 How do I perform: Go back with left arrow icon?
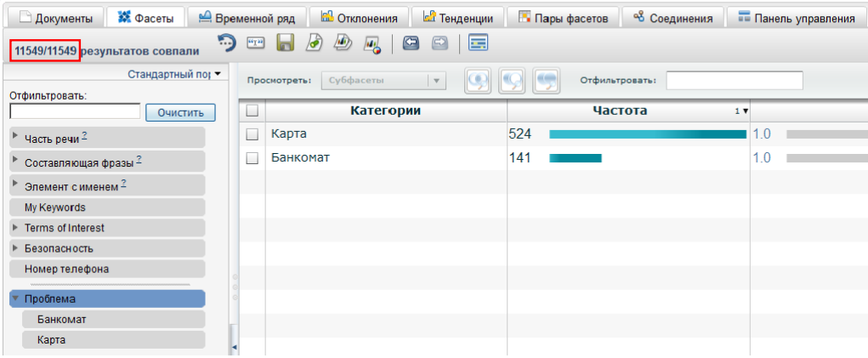pos(411,43)
